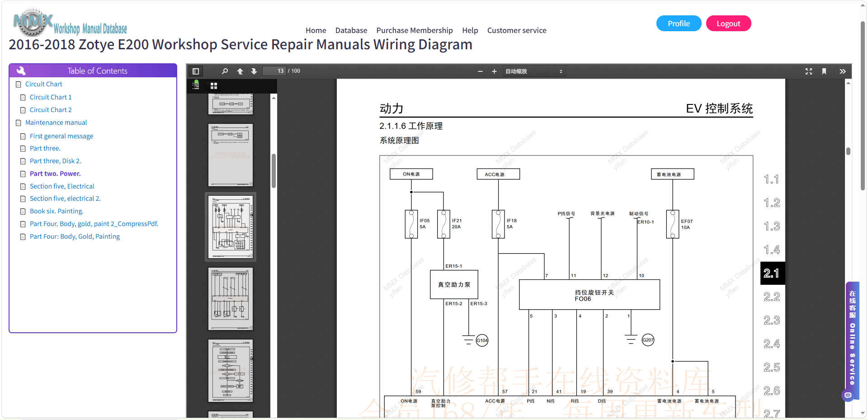
Task: Click the document icon beside Book six. Painting.
Action: click(x=23, y=212)
